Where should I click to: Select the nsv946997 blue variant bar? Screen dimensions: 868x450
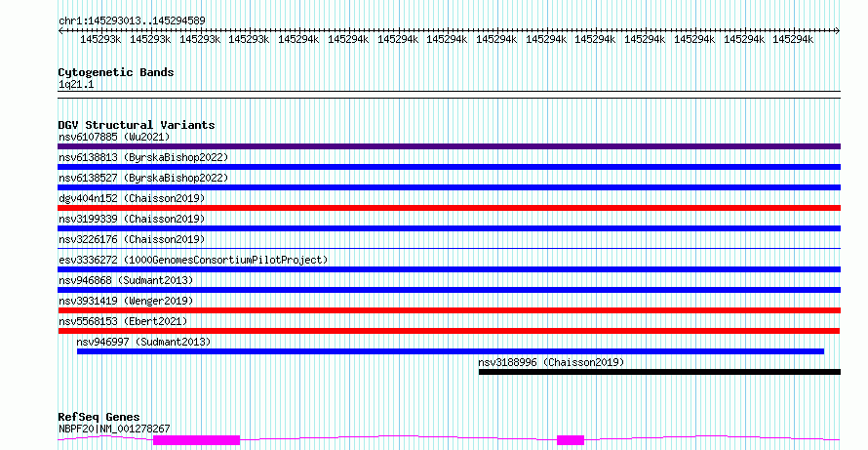click(x=451, y=351)
